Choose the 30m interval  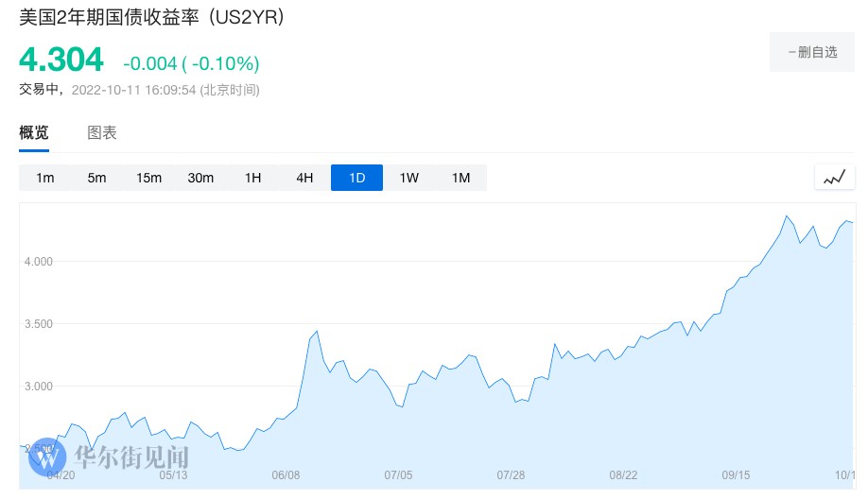(x=200, y=178)
